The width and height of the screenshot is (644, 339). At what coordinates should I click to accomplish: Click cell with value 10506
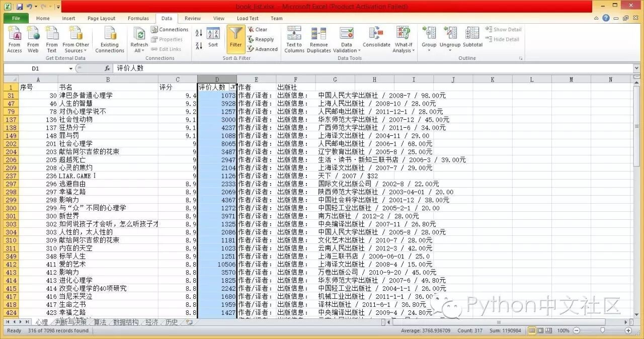click(x=217, y=264)
